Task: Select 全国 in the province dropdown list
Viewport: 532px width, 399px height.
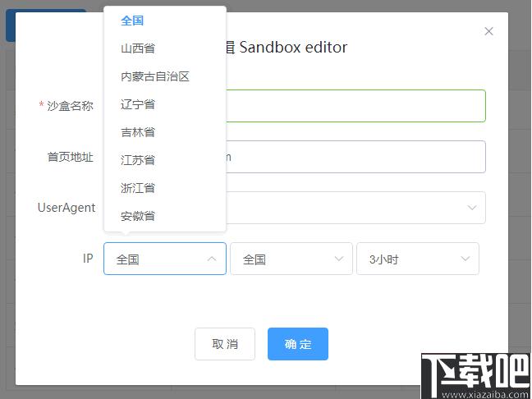Action: pyautogui.click(x=165, y=21)
